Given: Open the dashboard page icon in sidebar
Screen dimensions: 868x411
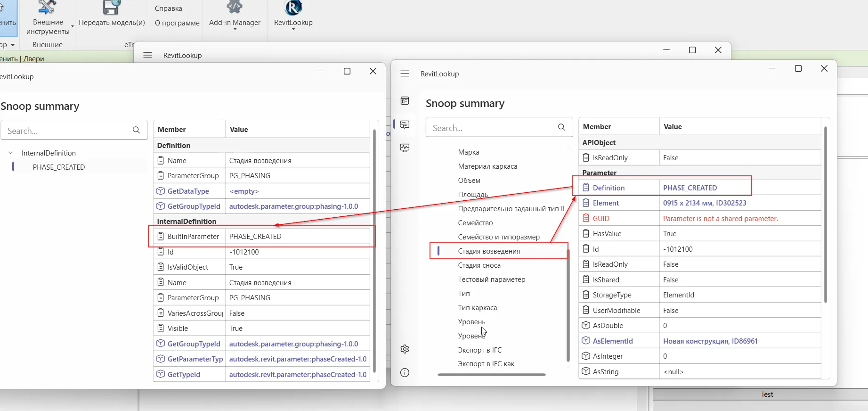Looking at the screenshot, I should click(405, 101).
